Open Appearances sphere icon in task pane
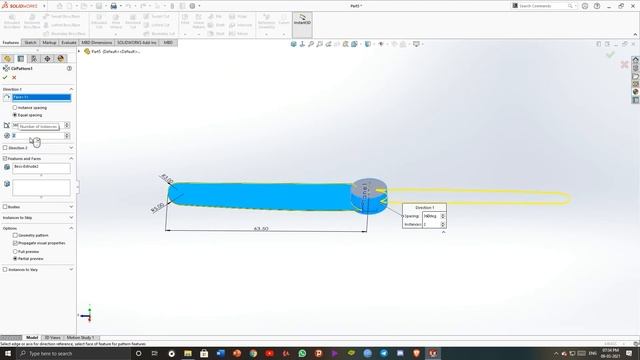Screen dimensions: 640x360 coord(636,92)
